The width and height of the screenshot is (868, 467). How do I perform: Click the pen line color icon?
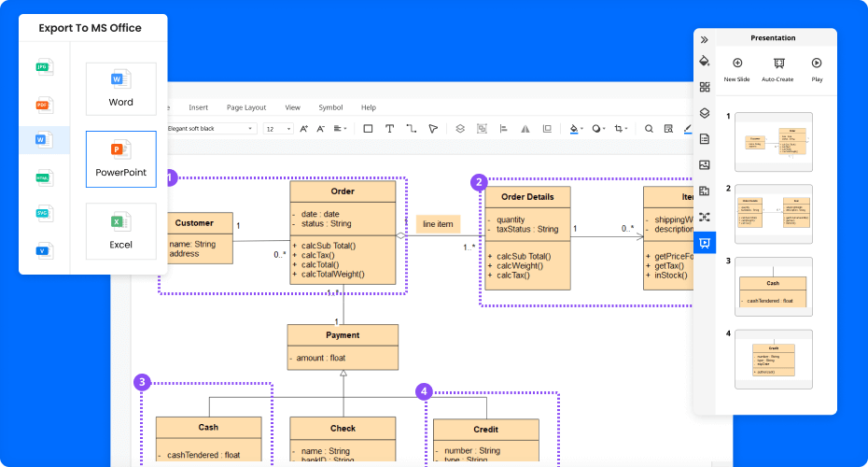tap(688, 129)
